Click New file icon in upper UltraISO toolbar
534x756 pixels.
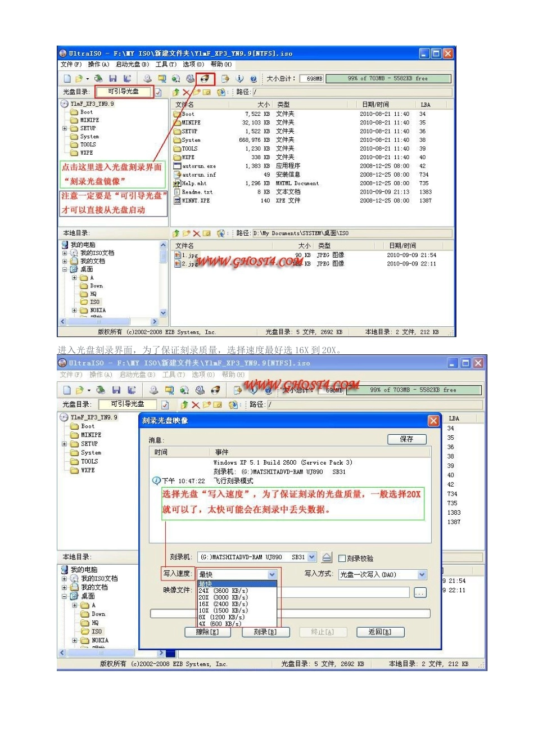(67, 79)
